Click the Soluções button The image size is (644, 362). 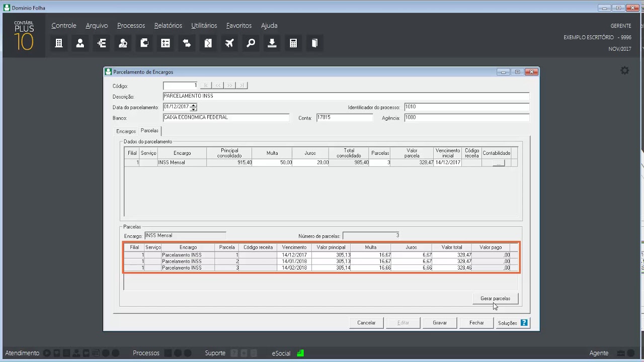coord(513,323)
